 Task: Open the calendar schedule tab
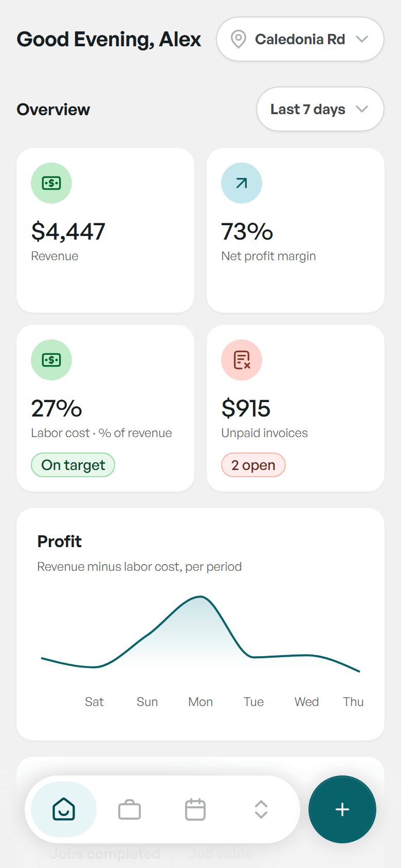click(195, 809)
